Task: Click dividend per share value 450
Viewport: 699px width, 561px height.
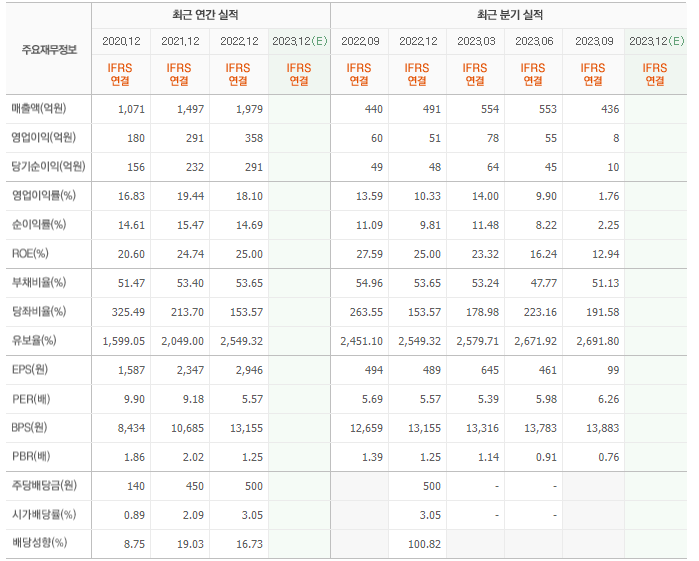Action: (x=195, y=486)
